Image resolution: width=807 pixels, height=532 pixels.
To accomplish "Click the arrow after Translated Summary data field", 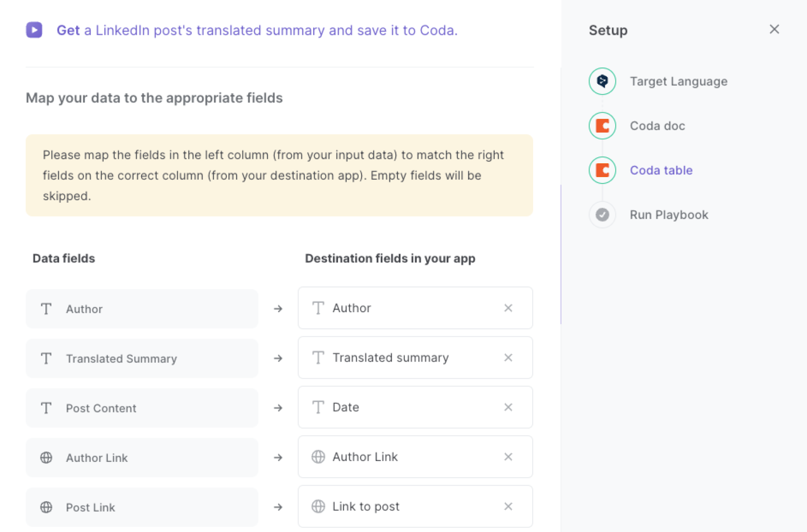I will point(278,359).
